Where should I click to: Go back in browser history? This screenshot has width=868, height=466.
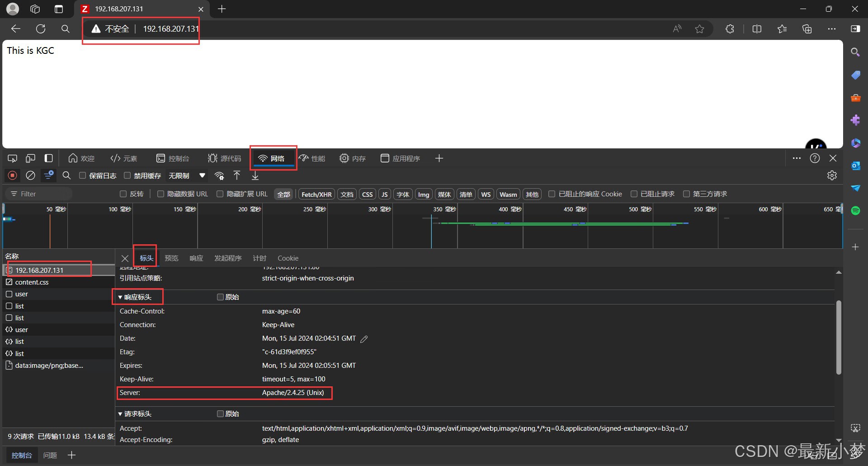click(x=16, y=29)
